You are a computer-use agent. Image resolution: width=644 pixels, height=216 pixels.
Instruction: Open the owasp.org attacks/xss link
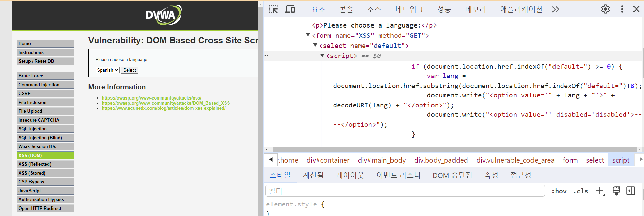[x=152, y=98]
